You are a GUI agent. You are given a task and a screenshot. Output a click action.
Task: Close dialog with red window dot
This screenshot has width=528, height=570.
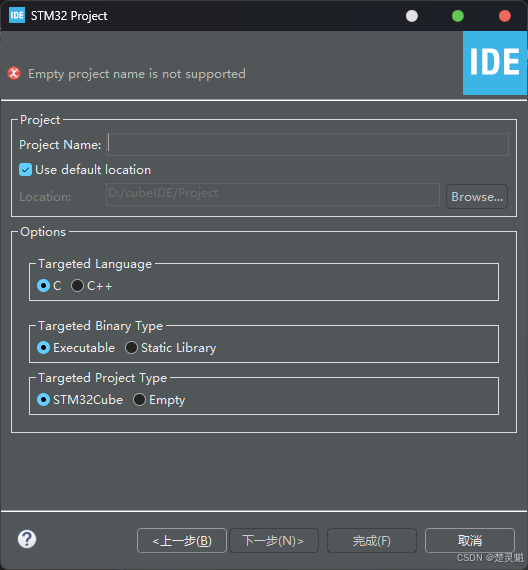click(x=505, y=16)
